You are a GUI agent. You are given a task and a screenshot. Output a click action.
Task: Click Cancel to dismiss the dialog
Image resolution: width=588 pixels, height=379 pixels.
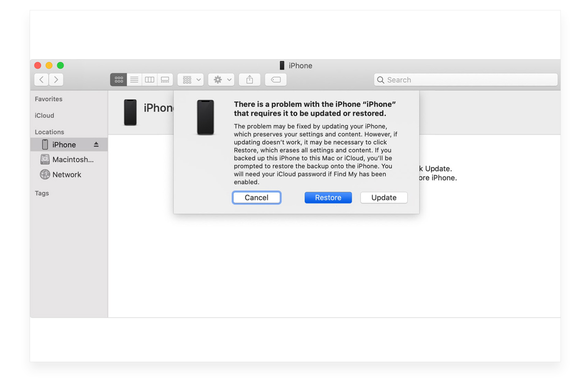(x=256, y=197)
